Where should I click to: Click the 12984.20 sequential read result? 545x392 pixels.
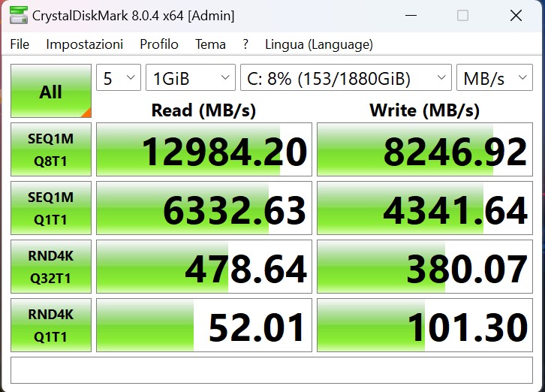coord(204,149)
